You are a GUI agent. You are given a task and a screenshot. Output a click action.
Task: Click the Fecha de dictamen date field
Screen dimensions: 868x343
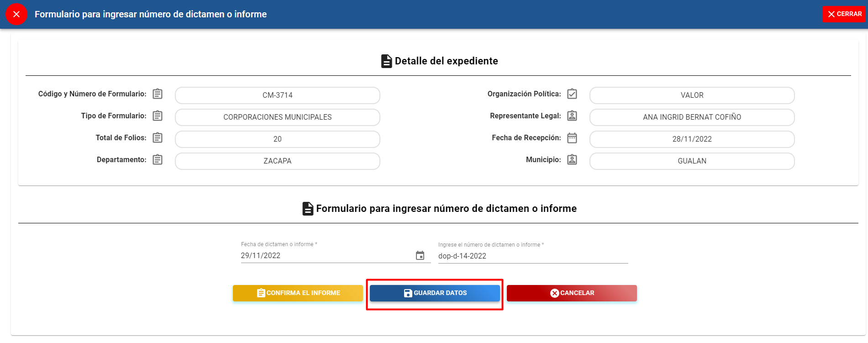point(324,256)
